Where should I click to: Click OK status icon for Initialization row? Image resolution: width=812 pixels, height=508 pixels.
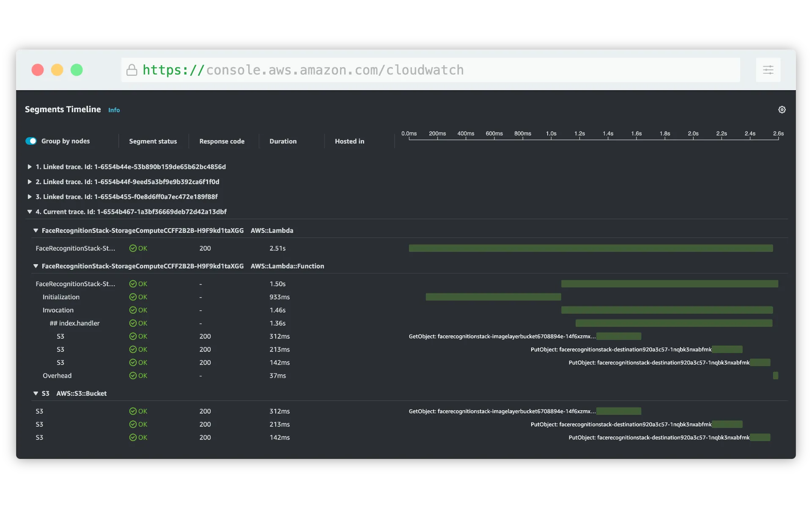point(133,297)
